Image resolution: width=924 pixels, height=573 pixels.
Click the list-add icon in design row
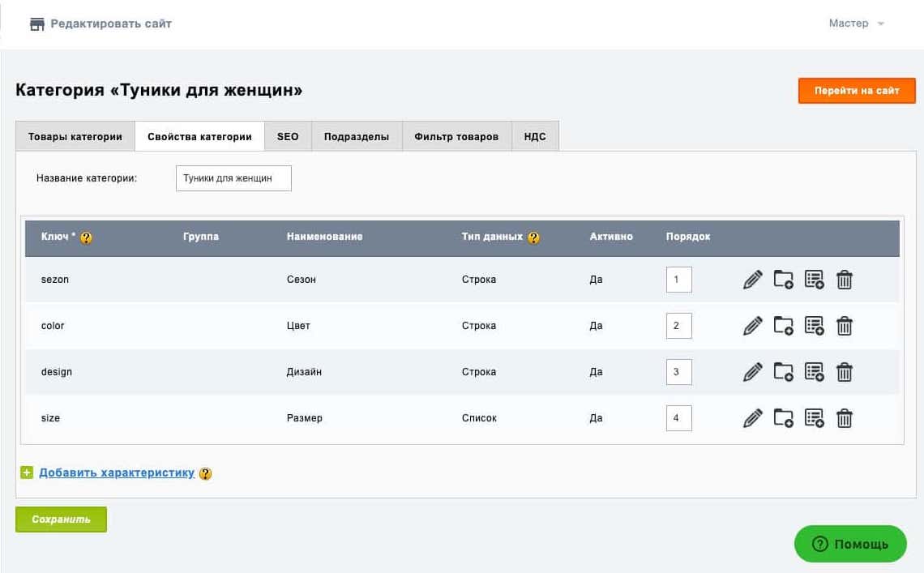click(815, 372)
